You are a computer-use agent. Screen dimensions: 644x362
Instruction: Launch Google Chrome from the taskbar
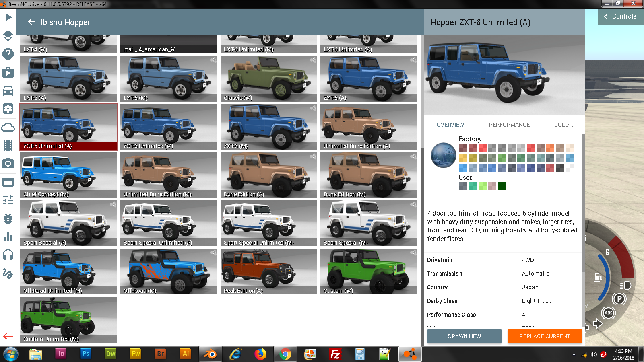pyautogui.click(x=285, y=354)
